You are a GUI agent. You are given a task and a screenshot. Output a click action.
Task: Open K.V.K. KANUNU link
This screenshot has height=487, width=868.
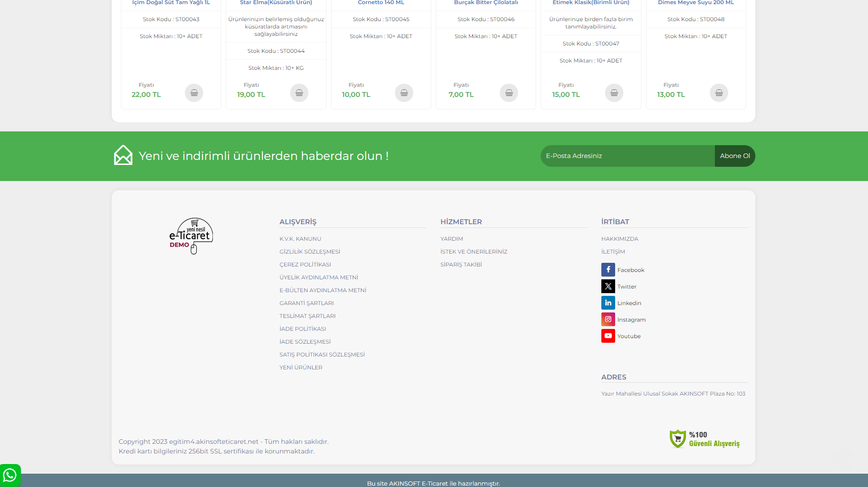(300, 239)
